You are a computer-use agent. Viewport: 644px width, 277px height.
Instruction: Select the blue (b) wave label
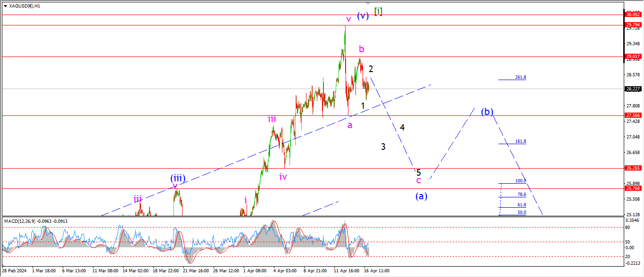click(487, 112)
